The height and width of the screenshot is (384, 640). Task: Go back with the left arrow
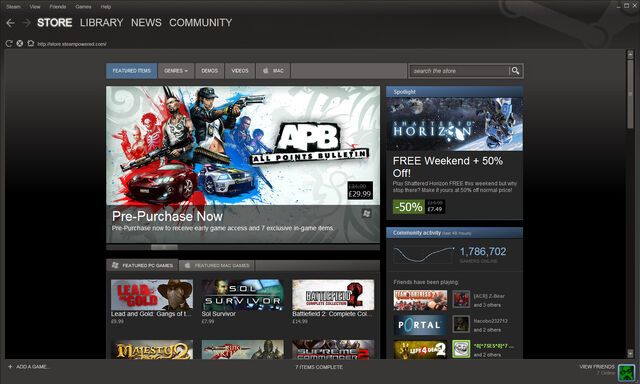[x=11, y=23]
